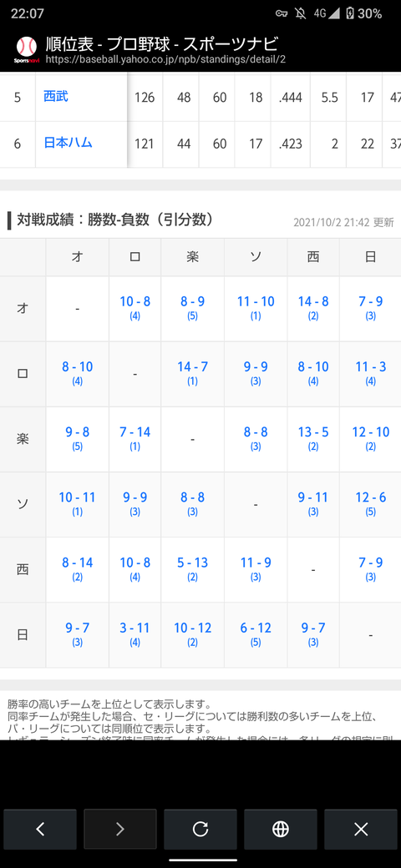Screen dimensions: 401x868
Task: Open the muted notification status icon
Action: point(302,14)
